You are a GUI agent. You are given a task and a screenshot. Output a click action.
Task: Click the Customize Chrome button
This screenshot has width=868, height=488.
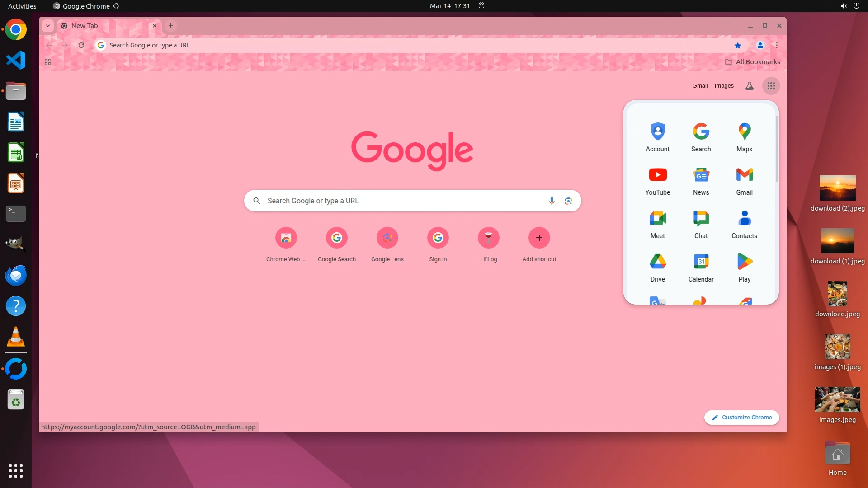click(741, 418)
